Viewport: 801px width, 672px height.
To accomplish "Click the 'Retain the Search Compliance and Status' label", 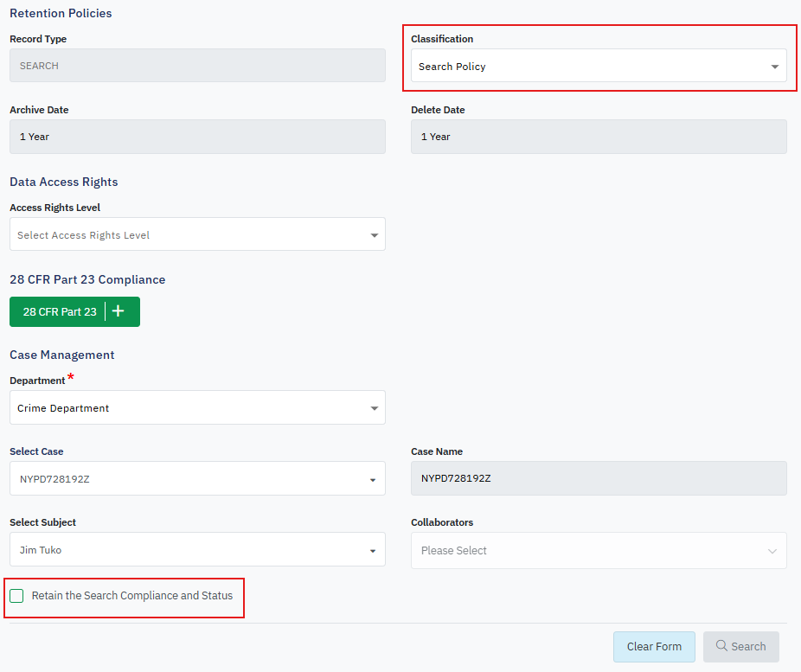I will pyautogui.click(x=132, y=596).
